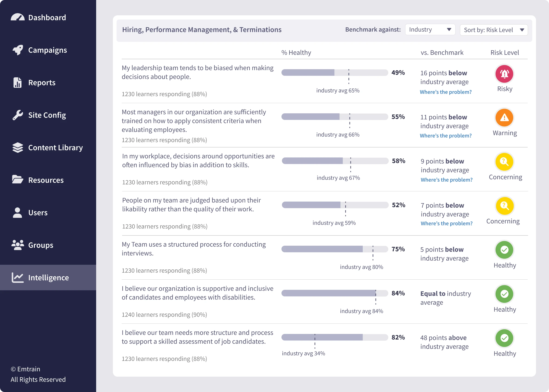Click the Healthy checkmark for structured interviews
This screenshot has width=549, height=392.
click(x=504, y=250)
